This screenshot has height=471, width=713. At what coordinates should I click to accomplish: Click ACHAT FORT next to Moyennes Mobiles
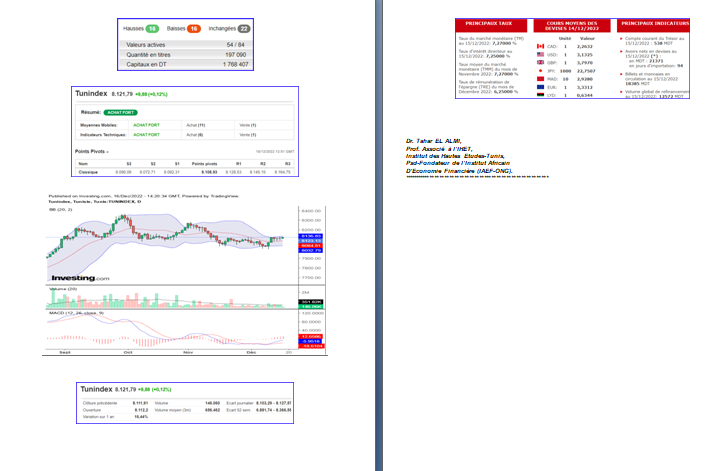pyautogui.click(x=147, y=125)
